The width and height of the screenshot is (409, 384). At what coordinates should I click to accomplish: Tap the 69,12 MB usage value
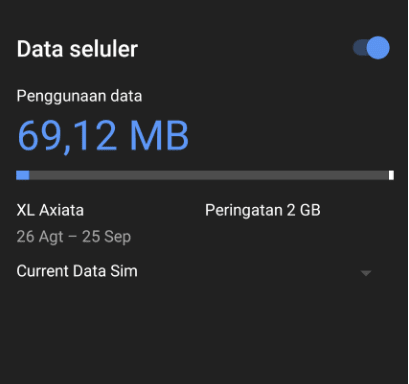tap(103, 136)
